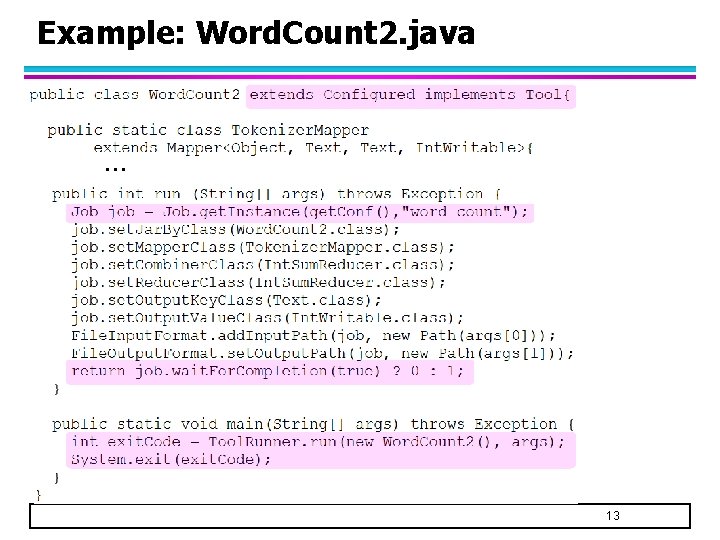Click 'job.setMapperClass(TokenizerMapper.class);' line
This screenshot has width=720, height=540.
(263, 248)
